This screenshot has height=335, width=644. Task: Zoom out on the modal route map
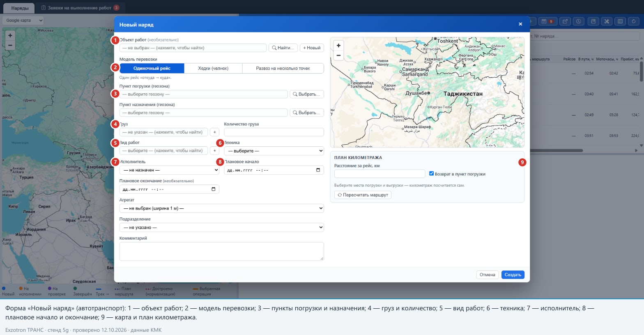coord(338,55)
